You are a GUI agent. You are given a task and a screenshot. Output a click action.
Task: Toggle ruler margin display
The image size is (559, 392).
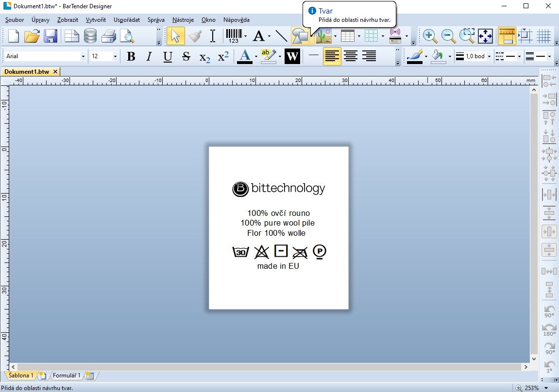tap(507, 36)
